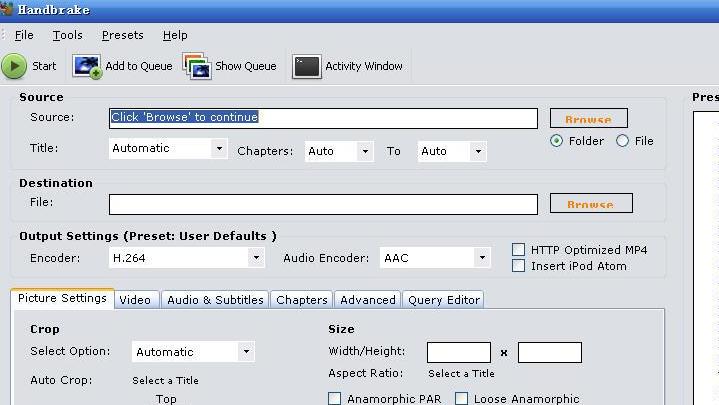Screen dimensions: 719x405
Task: Switch to the Audio & Subtitles tab
Action: pos(215,300)
